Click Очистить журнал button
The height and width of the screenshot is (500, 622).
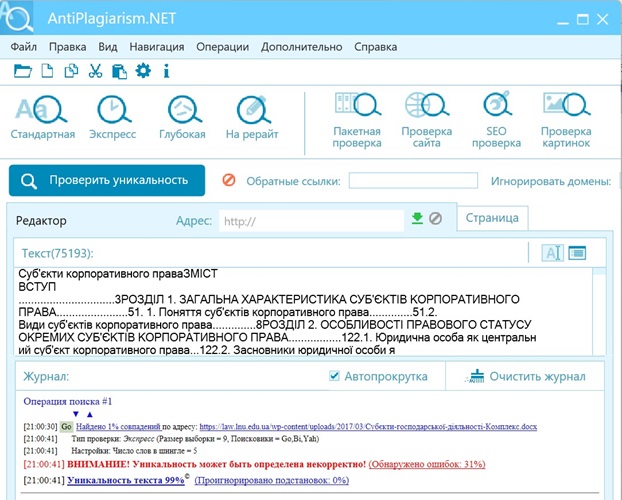(x=526, y=376)
